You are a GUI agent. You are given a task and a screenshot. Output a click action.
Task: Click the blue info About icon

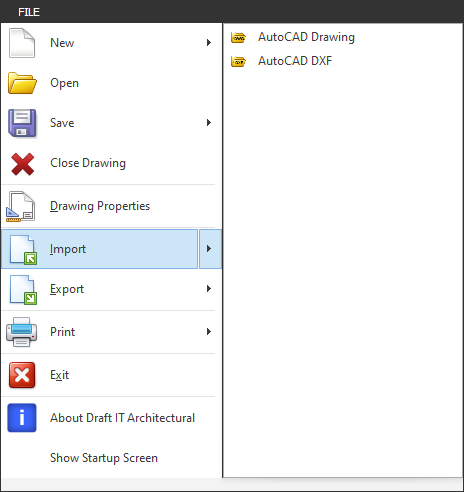[x=22, y=418]
